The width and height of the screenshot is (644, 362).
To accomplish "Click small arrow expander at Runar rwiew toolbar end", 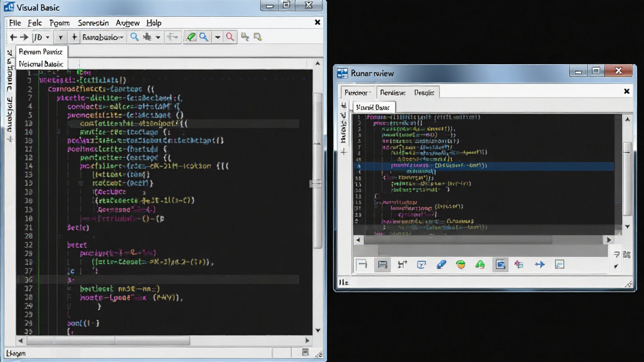I will point(616,266).
